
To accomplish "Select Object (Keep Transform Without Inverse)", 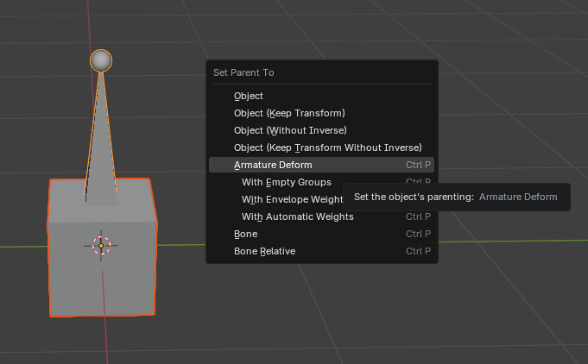I will pyautogui.click(x=327, y=147).
